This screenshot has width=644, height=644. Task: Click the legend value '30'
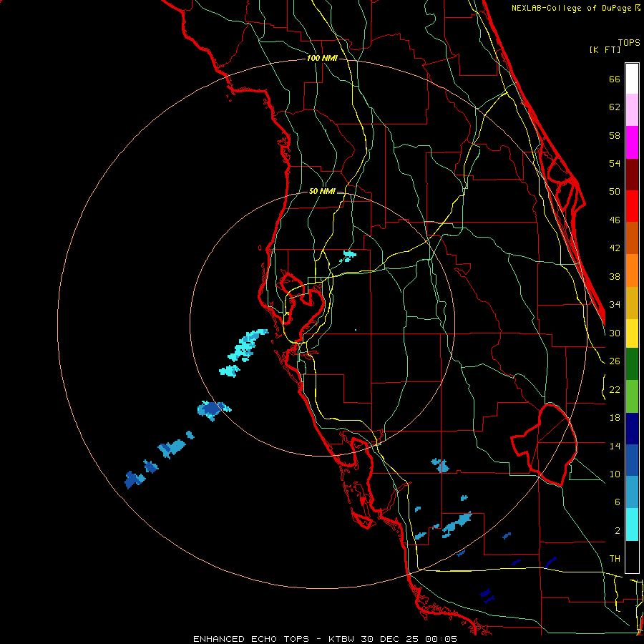coord(615,333)
